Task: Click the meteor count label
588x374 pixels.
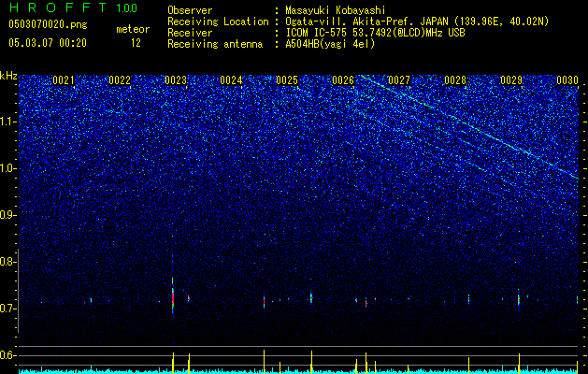Action: point(133,29)
